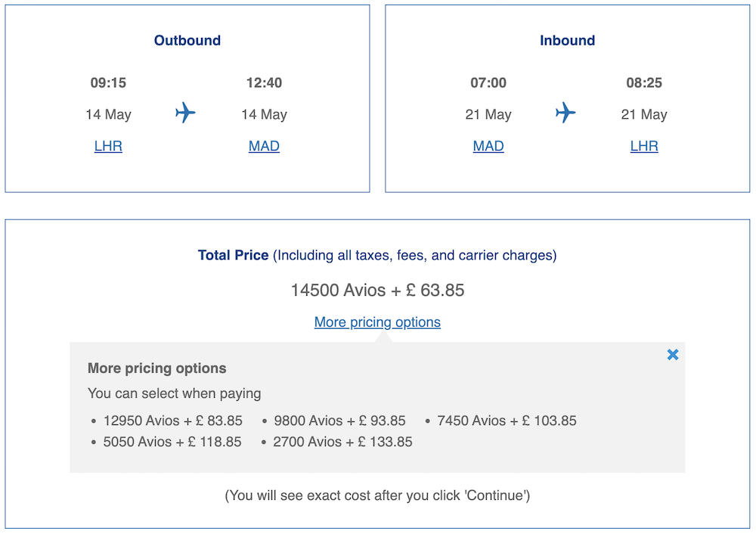This screenshot has width=756, height=534.
Task: Select the 12950 Avios + £83.85 option
Action: click(172, 421)
